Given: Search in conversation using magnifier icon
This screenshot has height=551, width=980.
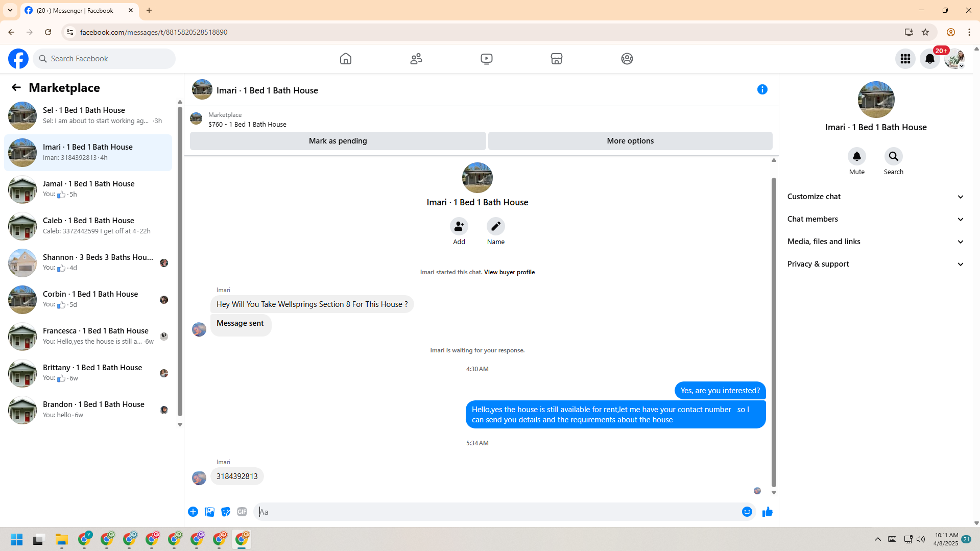Looking at the screenshot, I should point(894,156).
